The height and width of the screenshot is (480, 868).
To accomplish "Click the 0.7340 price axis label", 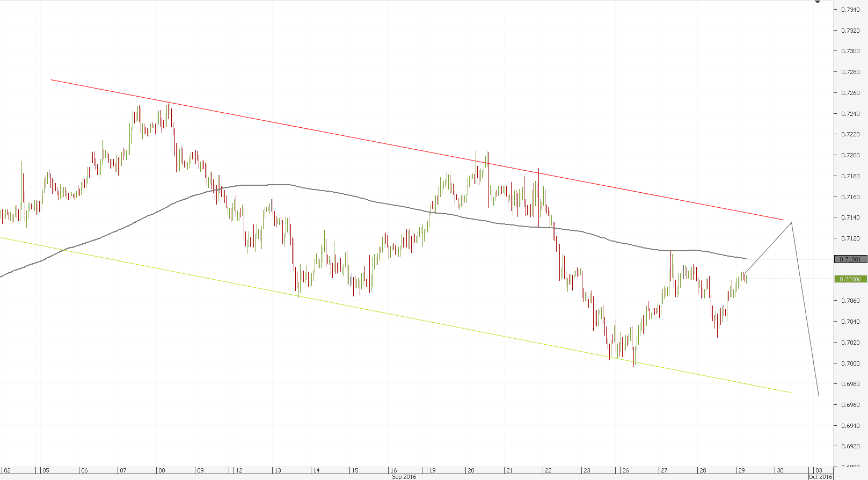I will click(x=850, y=10).
